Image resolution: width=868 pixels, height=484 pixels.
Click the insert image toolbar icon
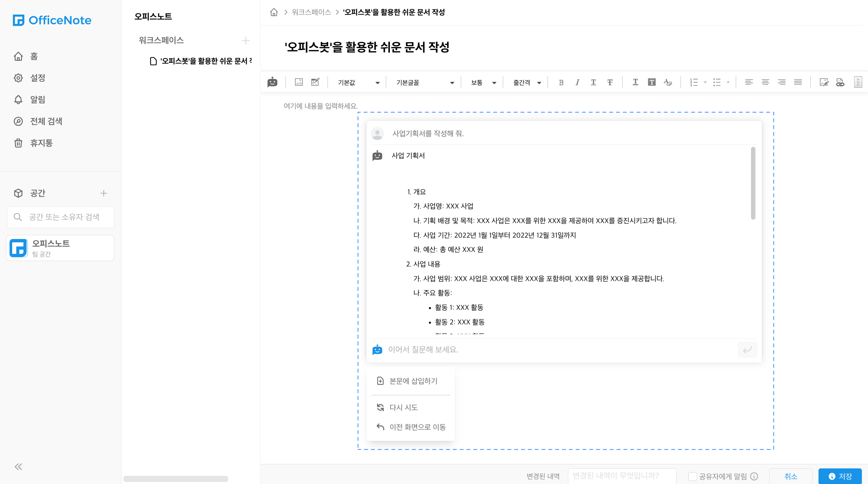299,82
